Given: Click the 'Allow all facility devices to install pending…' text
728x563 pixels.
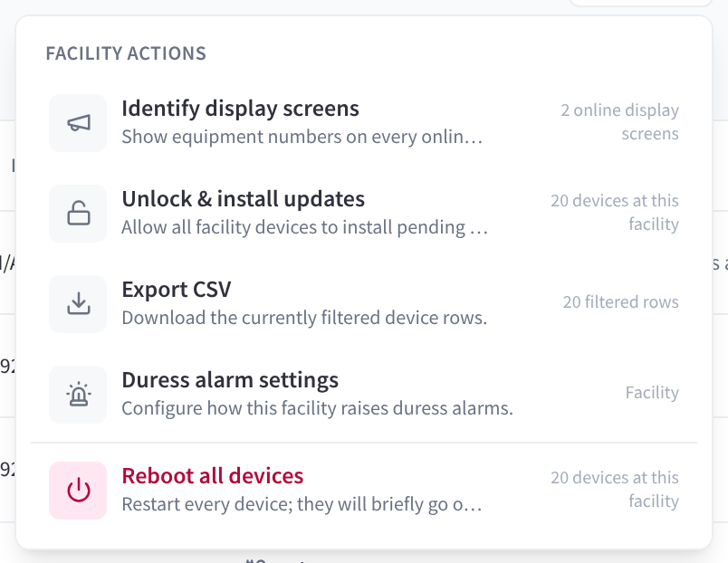Looking at the screenshot, I should (304, 227).
